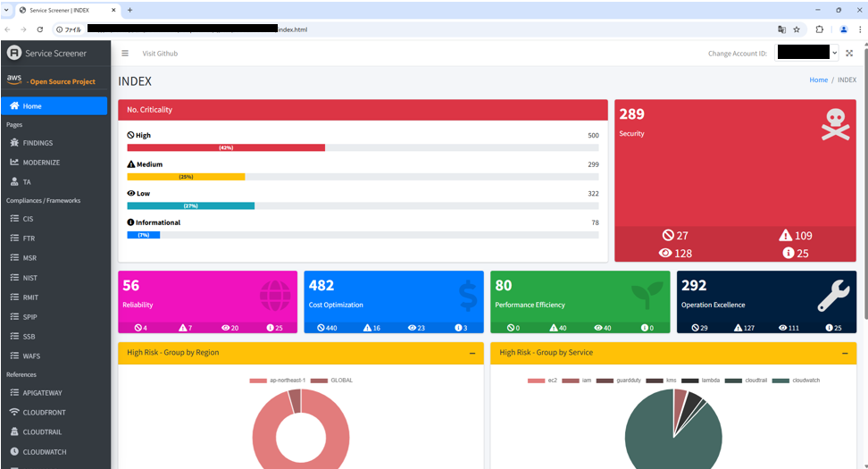
Task: Open the WAFS framework page
Action: (x=54, y=356)
